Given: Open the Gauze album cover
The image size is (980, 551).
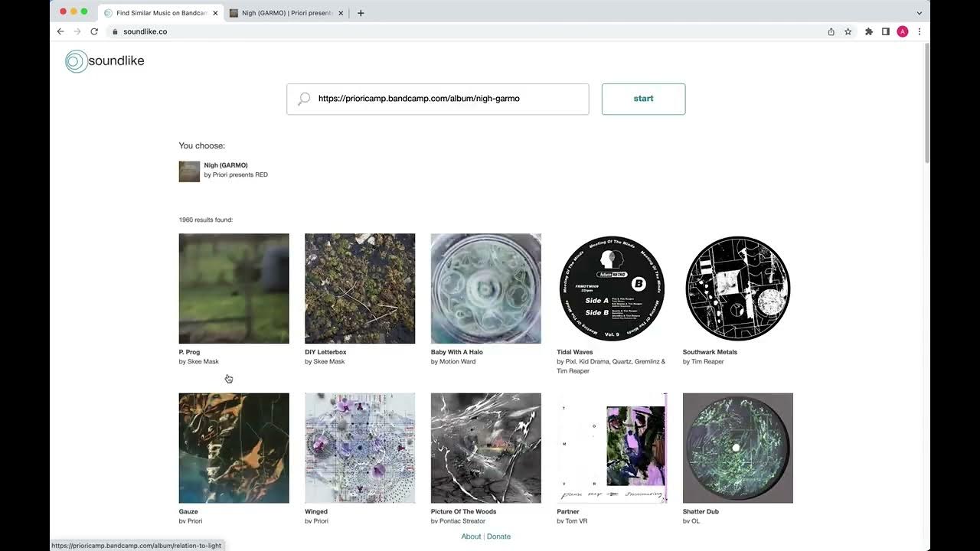Looking at the screenshot, I should pyautogui.click(x=234, y=448).
